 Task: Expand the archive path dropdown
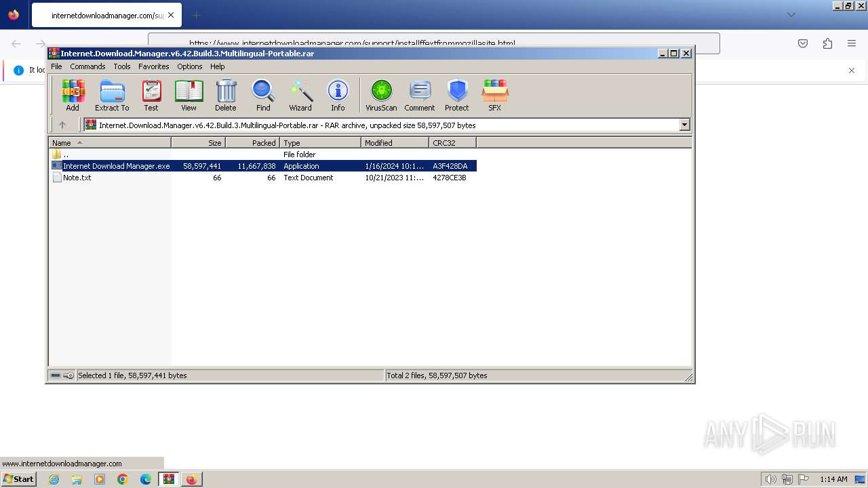pyautogui.click(x=684, y=125)
